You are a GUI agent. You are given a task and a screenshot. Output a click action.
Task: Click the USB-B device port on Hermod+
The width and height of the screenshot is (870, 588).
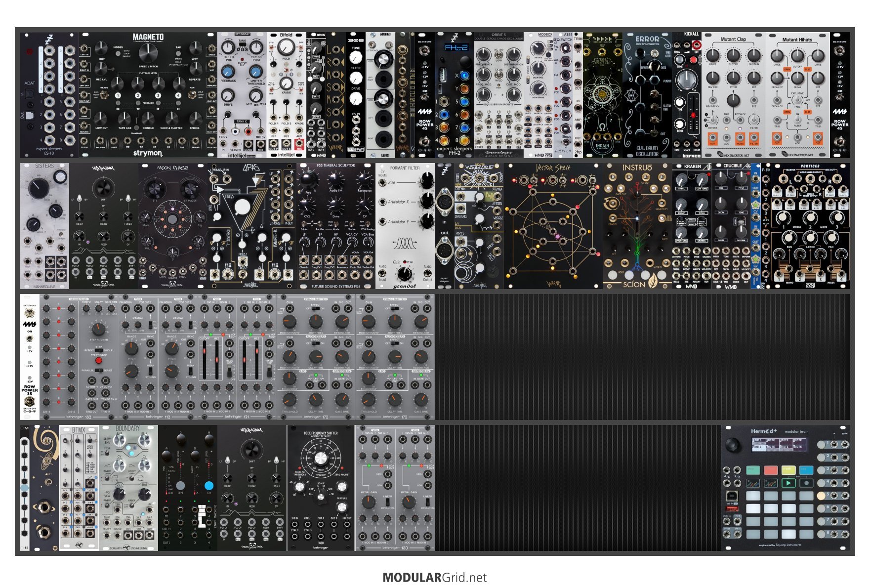click(733, 496)
